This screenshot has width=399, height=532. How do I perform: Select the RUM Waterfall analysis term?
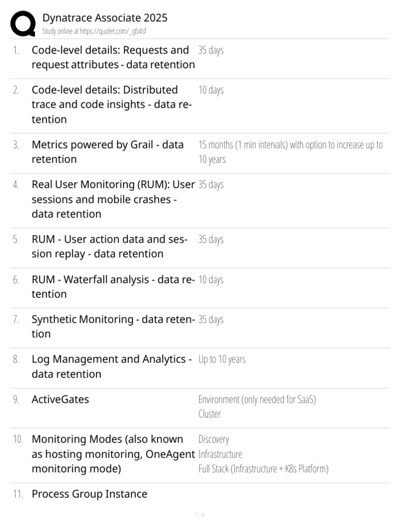coord(113,287)
